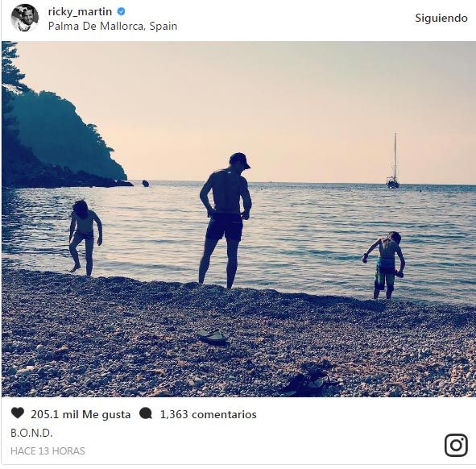This screenshot has height=469, width=476.
Task: Open Palma De Mallorca, Spain location
Action: [113, 26]
